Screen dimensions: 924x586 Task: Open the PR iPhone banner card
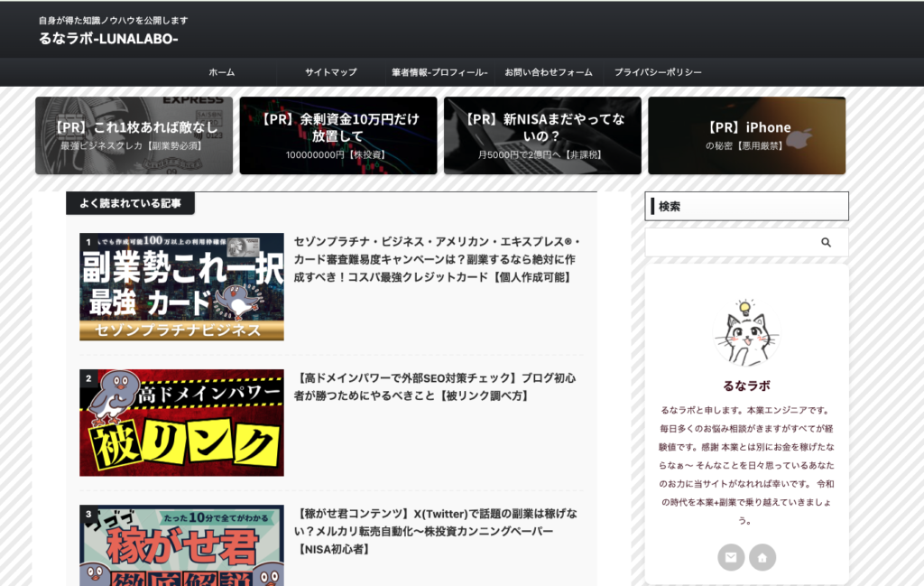coord(746,135)
